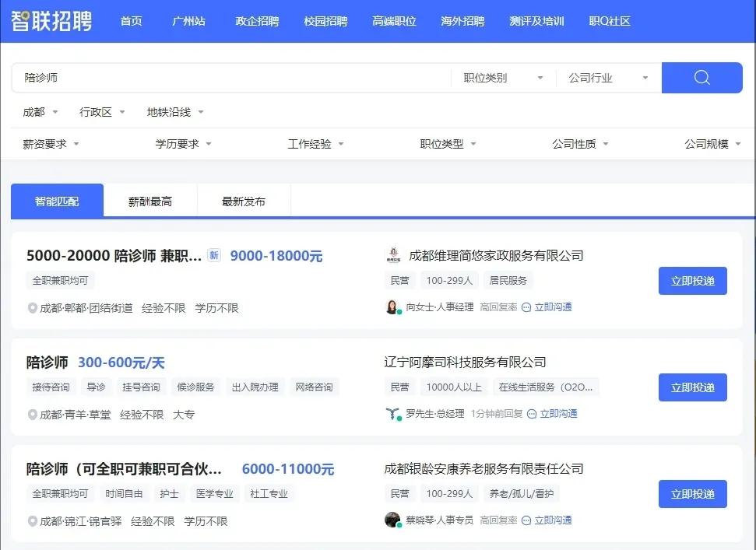
Task: Click the magnifier search button
Action: coord(701,78)
